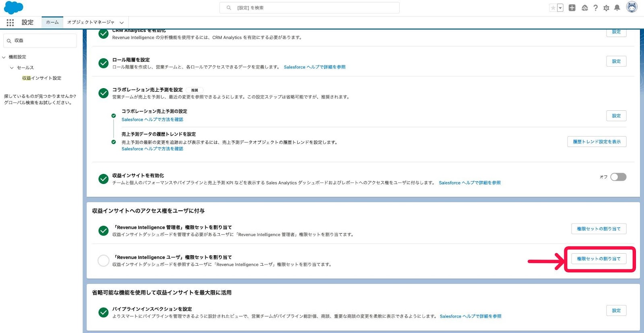Collapse the 機能設定 tree node

click(x=4, y=57)
